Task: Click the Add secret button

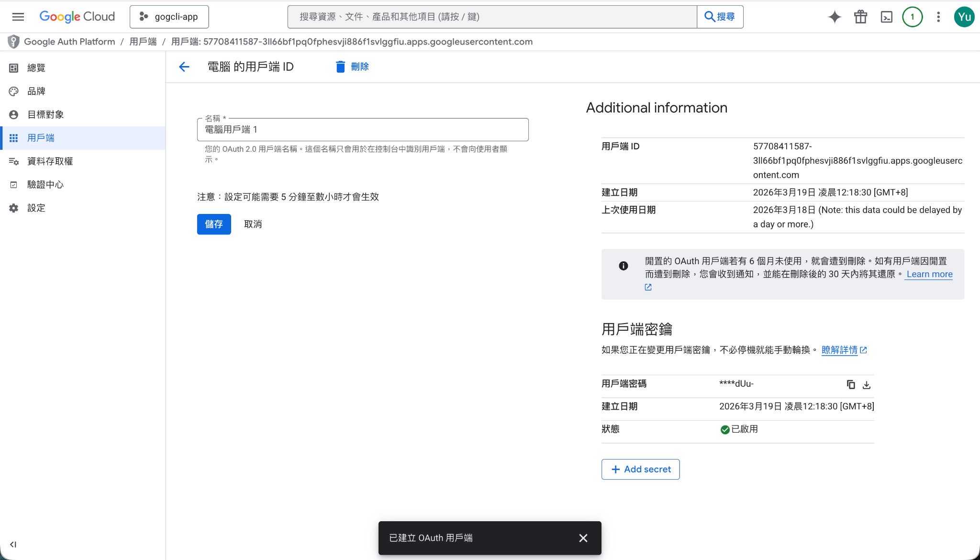Action: 640,469
